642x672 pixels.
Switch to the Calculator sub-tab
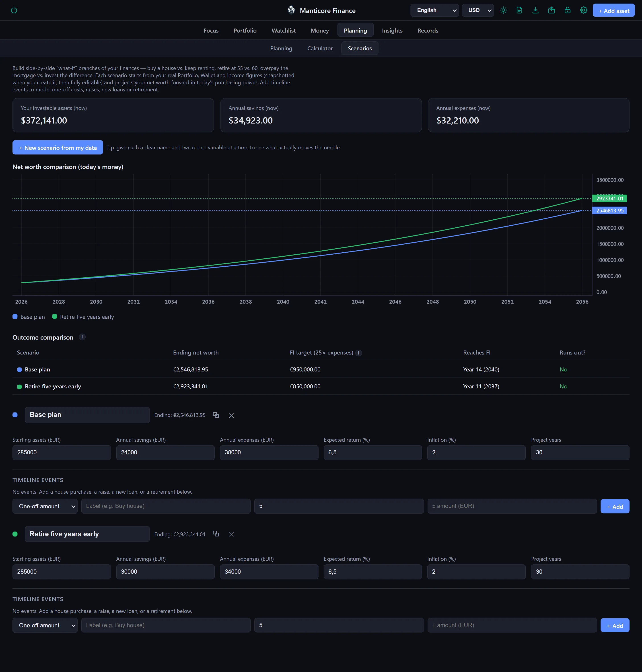coord(320,48)
